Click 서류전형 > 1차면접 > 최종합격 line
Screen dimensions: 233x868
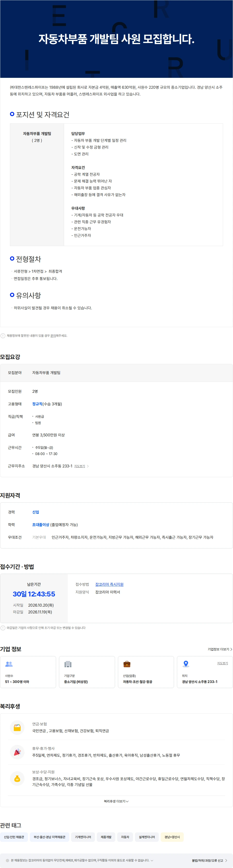pyautogui.click(x=38, y=271)
